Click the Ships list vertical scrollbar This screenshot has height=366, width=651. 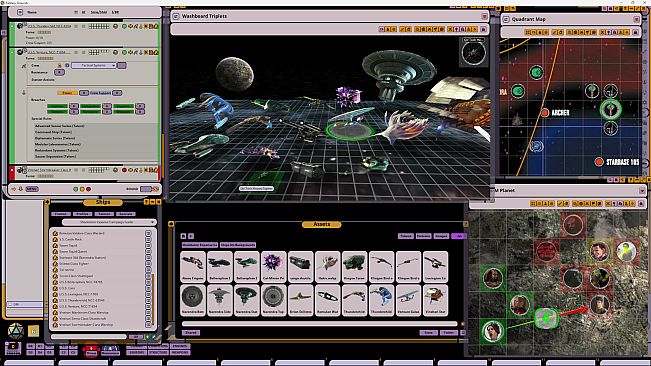(x=153, y=299)
